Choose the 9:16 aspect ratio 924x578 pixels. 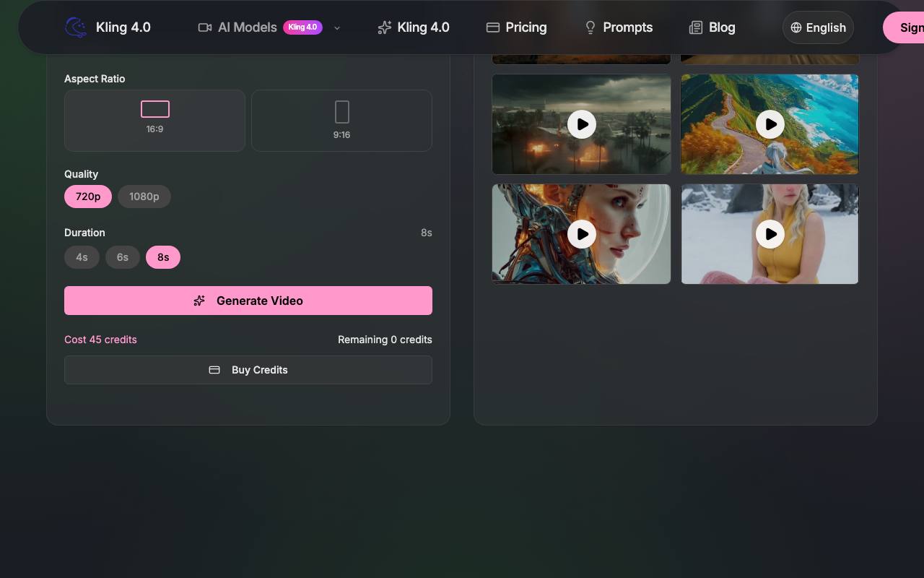click(341, 121)
